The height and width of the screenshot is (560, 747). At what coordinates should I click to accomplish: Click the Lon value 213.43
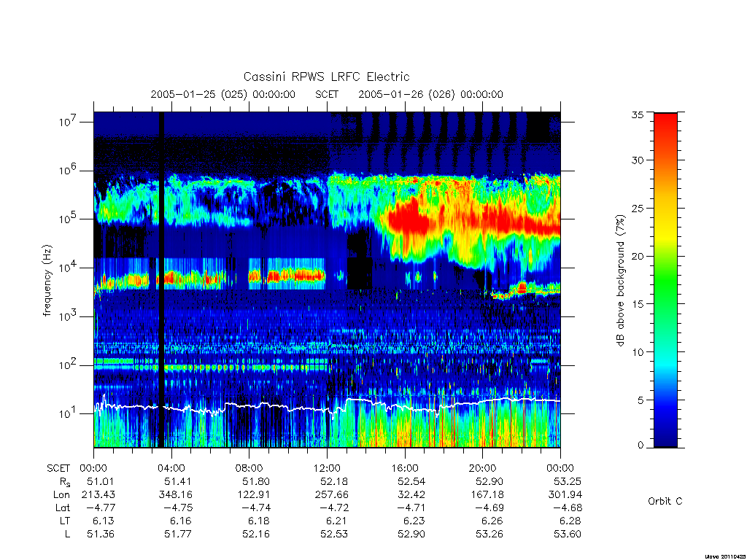click(98, 495)
